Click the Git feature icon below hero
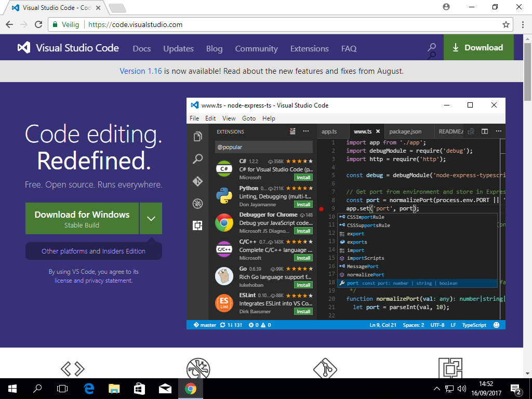 coord(325,368)
